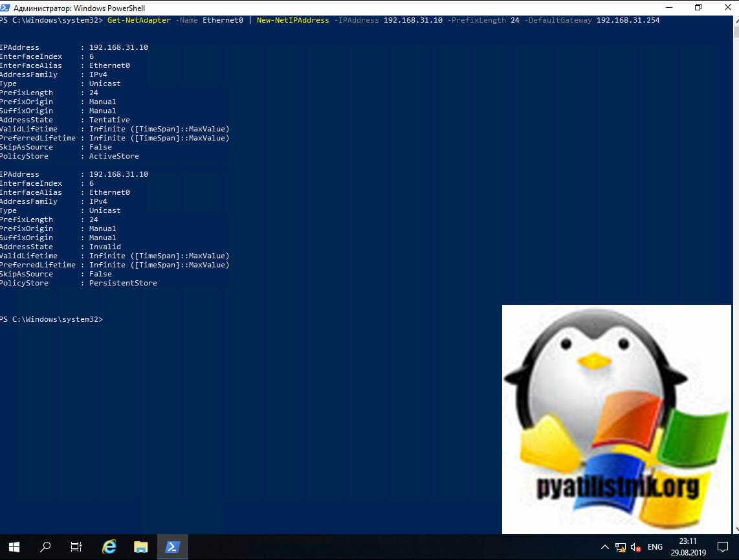The image size is (739, 560).
Task: Open Task View from the taskbar
Action: (x=76, y=547)
